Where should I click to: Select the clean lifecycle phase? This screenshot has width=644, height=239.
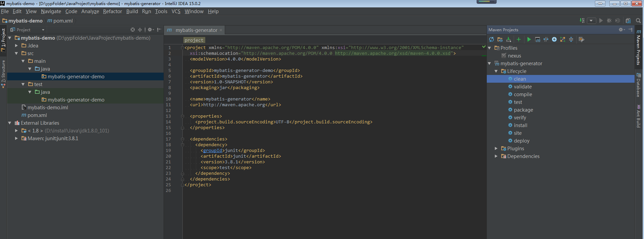[x=520, y=79]
